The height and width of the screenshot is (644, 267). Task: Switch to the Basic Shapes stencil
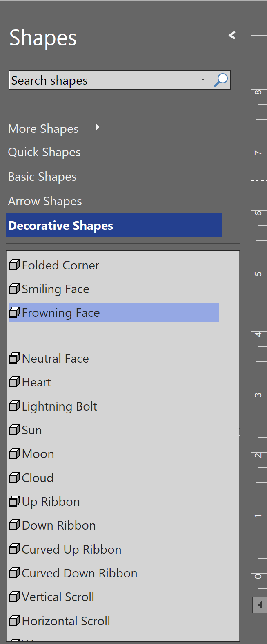(42, 177)
